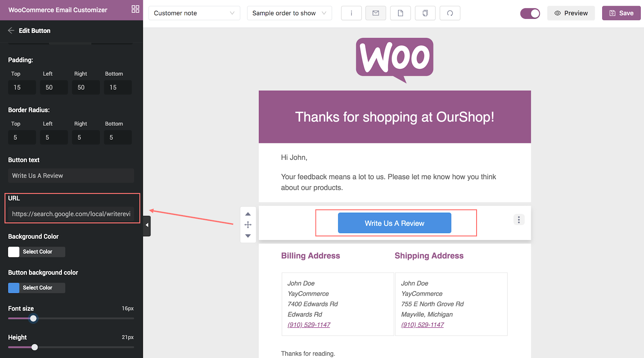The image size is (644, 358).
Task: Click the shipping phone number link
Action: tap(423, 325)
